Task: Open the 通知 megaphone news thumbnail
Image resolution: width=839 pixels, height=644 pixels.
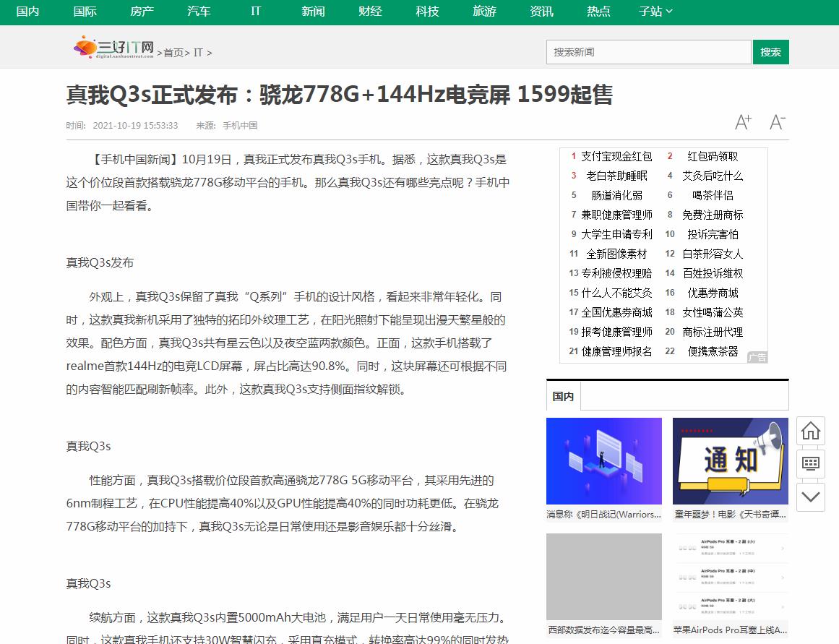Action: pyautogui.click(x=731, y=461)
